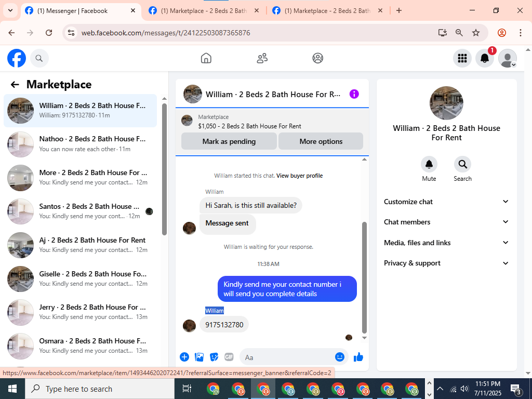This screenshot has height=399, width=532.
Task: Search in conversation magnifier icon
Action: coord(462,164)
